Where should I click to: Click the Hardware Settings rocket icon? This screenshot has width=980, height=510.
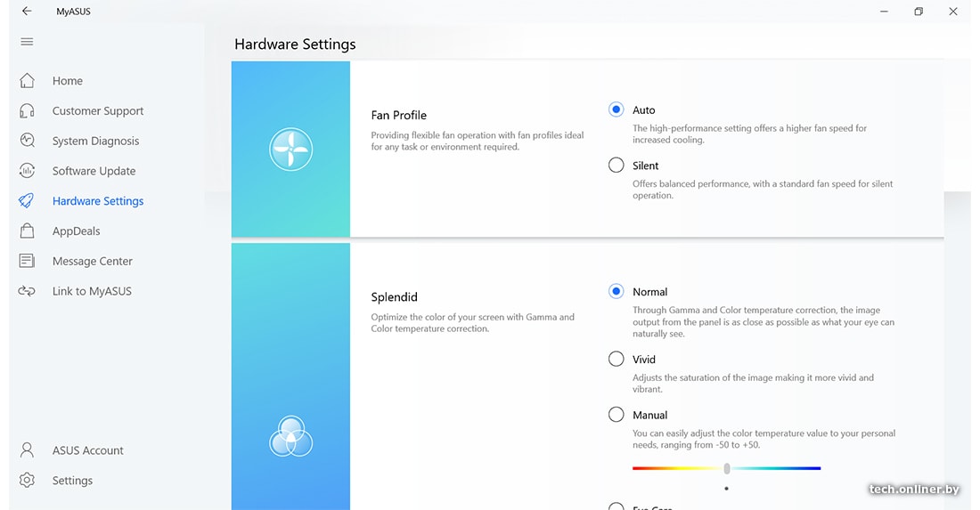coord(27,200)
